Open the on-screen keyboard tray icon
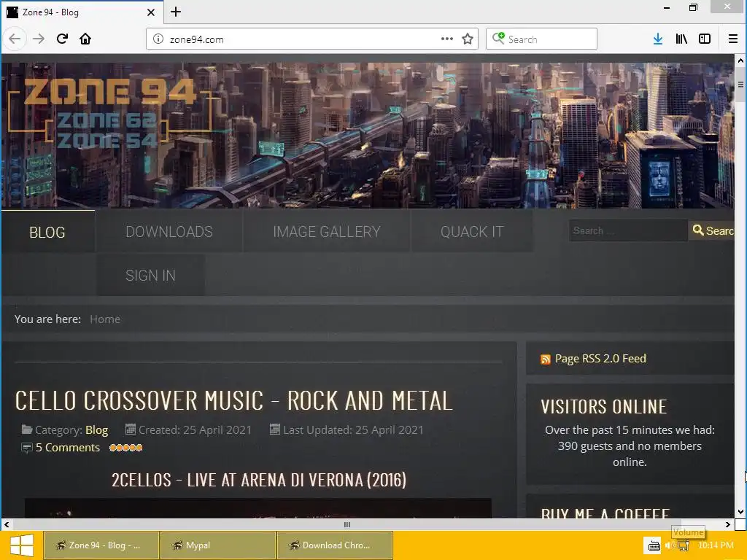Screen dimensions: 747x560 654,545
